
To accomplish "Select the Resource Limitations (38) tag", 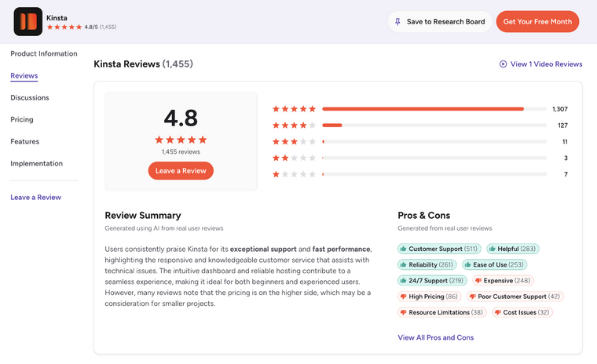I will click(442, 313).
